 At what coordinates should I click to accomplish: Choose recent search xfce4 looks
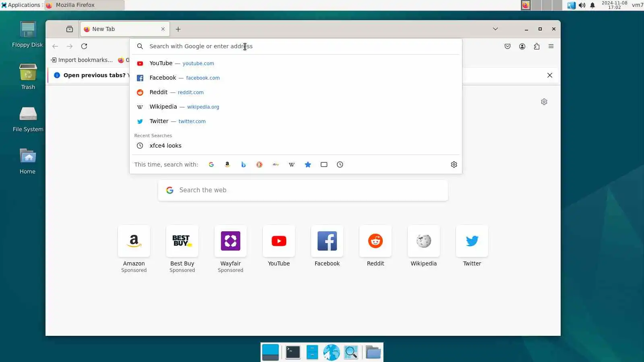(x=296, y=146)
